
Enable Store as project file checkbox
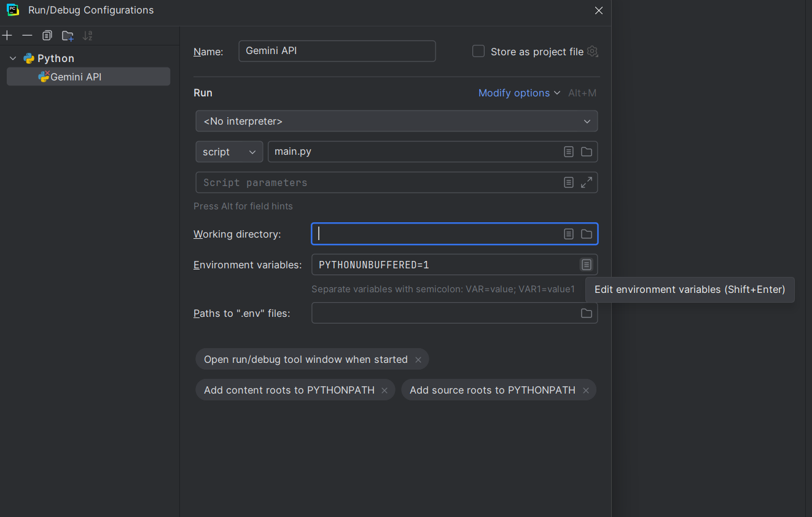(x=478, y=51)
